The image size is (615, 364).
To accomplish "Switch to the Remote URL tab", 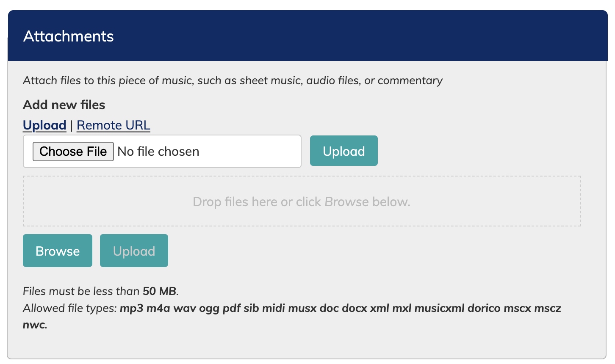I will point(113,125).
